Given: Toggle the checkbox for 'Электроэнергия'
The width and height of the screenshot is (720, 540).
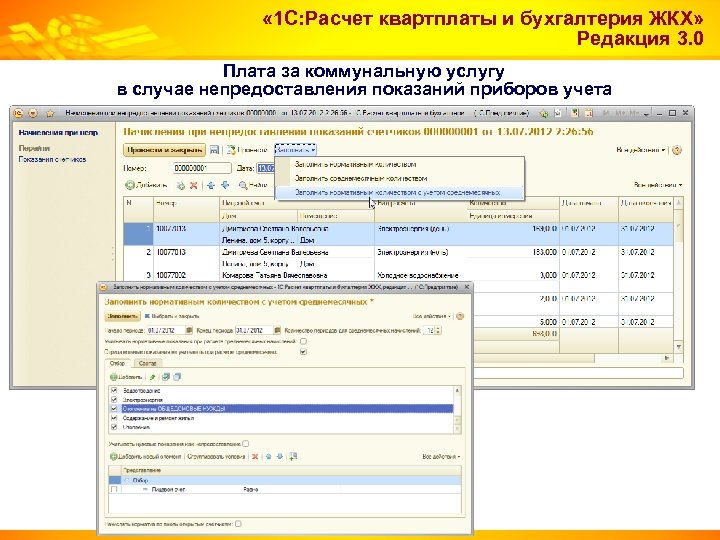Looking at the screenshot, I should (114, 399).
